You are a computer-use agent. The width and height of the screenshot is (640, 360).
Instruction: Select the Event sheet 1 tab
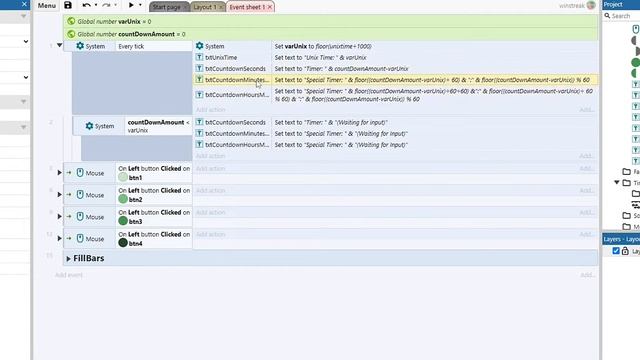pos(247,7)
